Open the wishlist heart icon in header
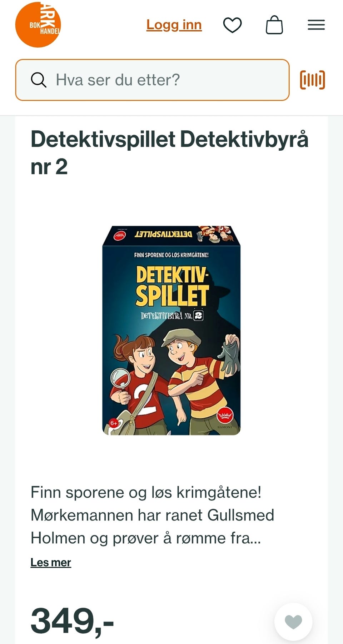 (x=233, y=25)
